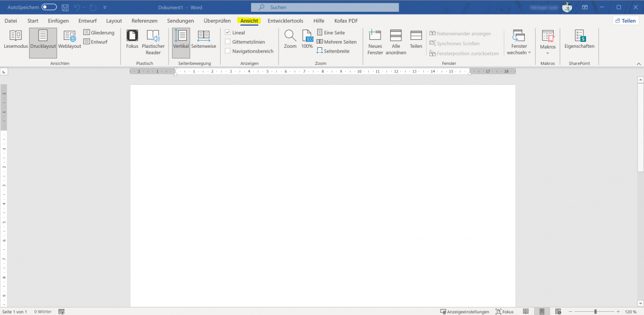
Task: Open the Quick Access toolbar customization arrow
Action: click(x=105, y=7)
